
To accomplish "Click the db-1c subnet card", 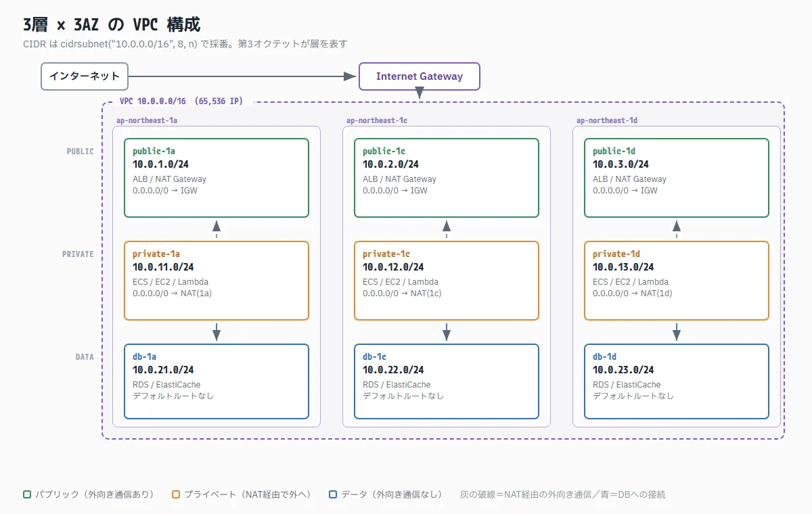I will coord(447,382).
